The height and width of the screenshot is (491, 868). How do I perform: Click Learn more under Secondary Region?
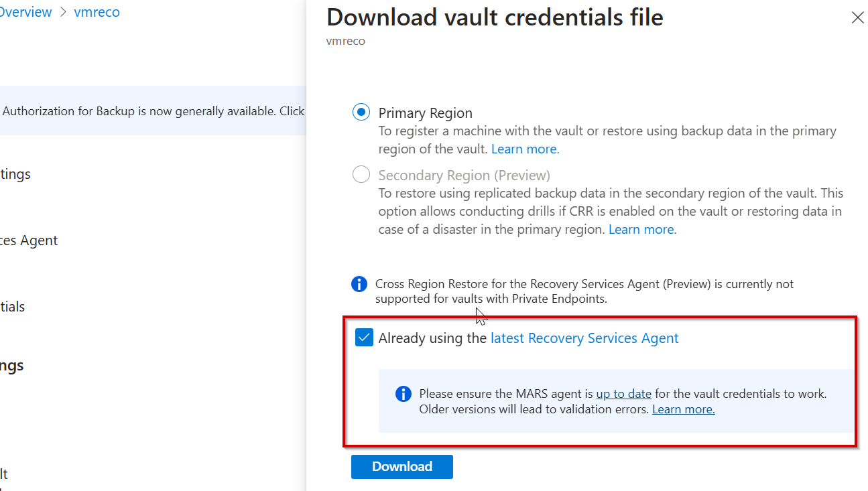pyautogui.click(x=642, y=229)
